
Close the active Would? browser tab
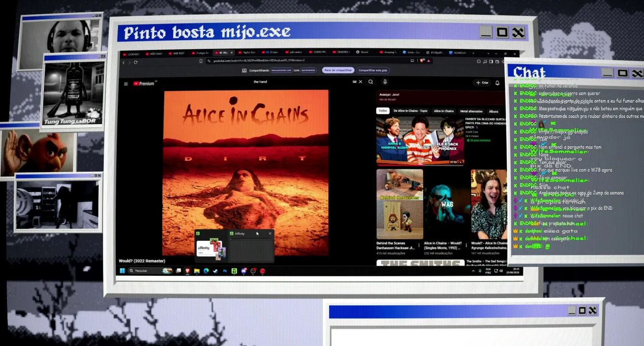pyautogui.click(x=231, y=53)
